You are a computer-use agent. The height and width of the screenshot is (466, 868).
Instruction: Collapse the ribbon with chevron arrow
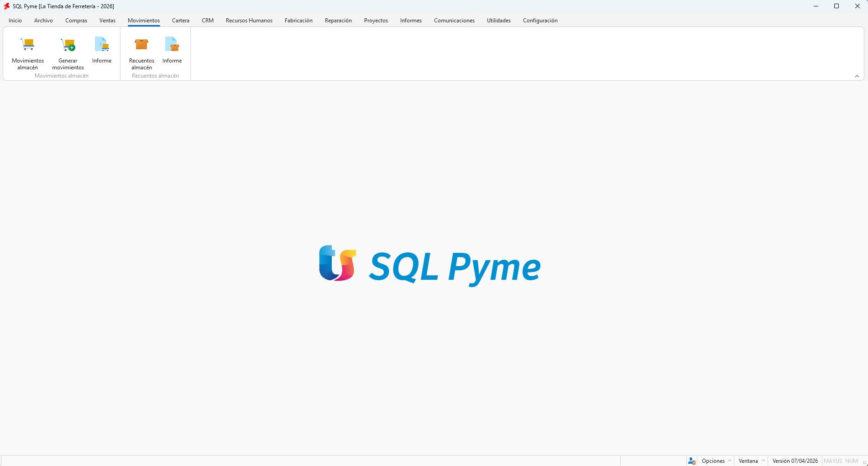pos(857,76)
